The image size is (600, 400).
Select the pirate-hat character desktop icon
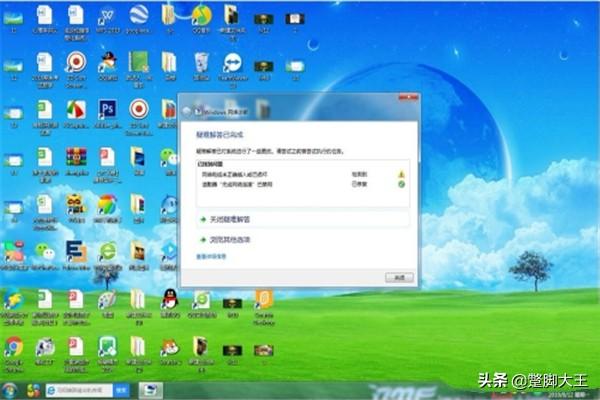click(108, 62)
